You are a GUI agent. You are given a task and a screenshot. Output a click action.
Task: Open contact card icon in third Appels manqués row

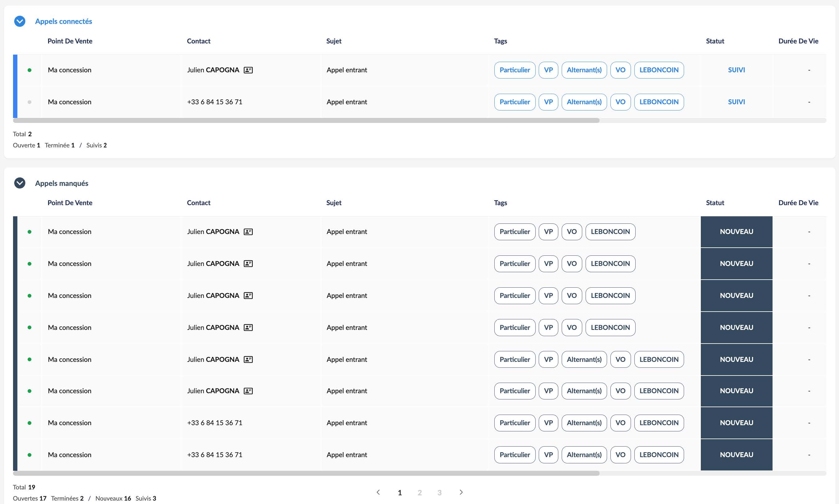point(248,295)
